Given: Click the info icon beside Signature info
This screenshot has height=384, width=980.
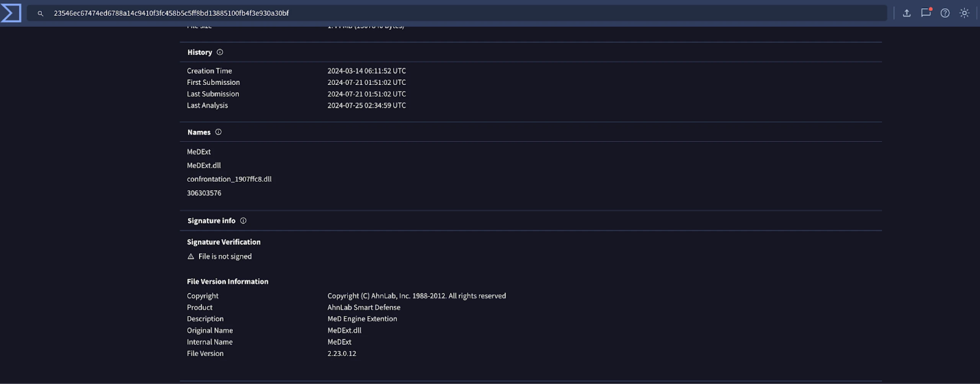Looking at the screenshot, I should [243, 221].
